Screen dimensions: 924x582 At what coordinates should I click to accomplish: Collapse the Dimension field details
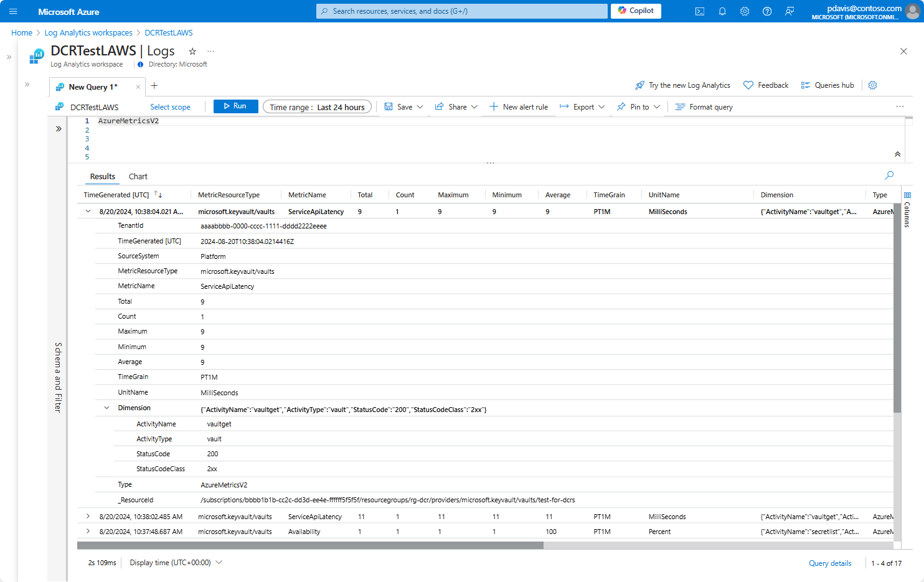pos(106,408)
